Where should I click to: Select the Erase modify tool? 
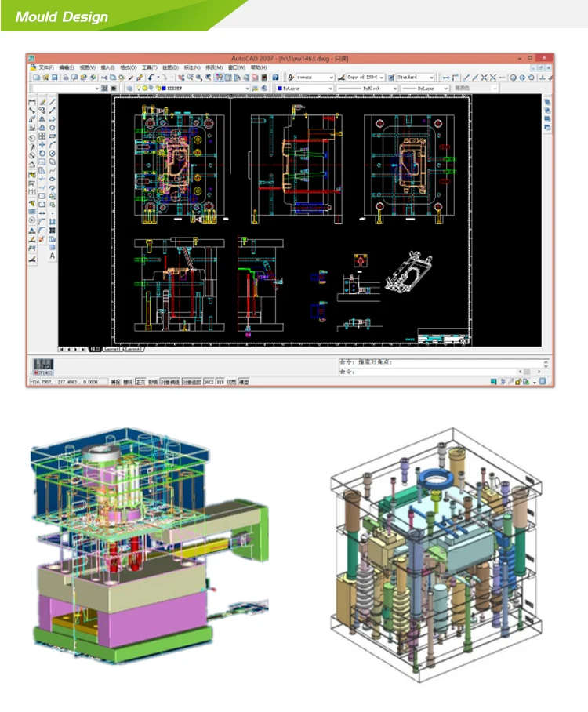[42, 102]
